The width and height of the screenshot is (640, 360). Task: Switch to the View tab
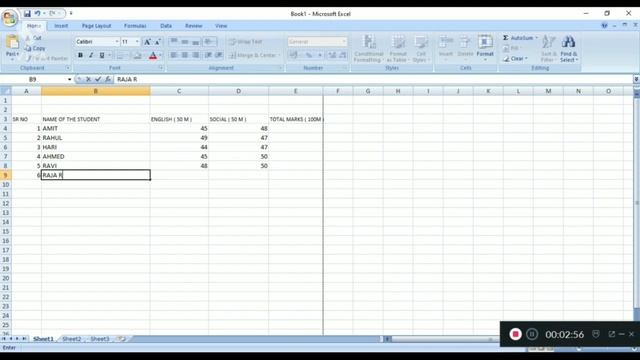[221, 26]
